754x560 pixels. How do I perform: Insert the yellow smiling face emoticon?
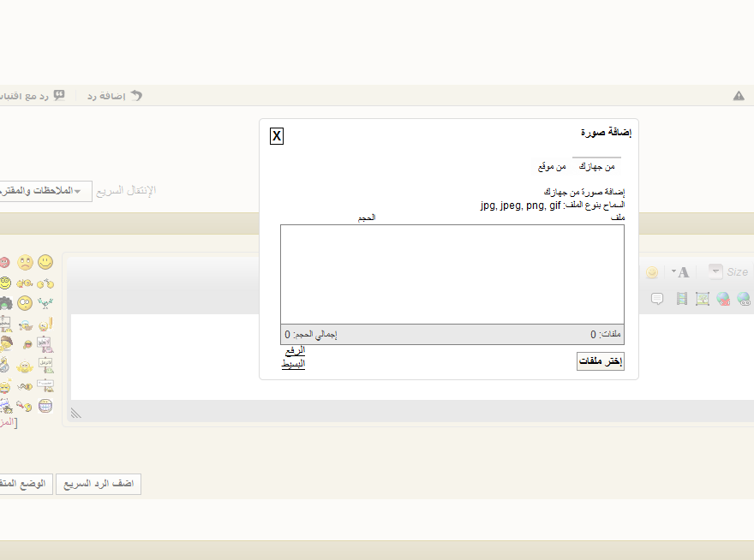(x=45, y=262)
